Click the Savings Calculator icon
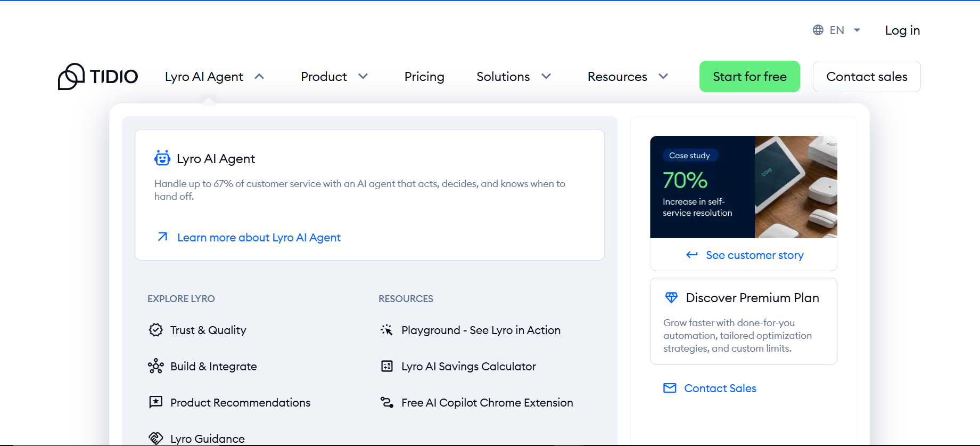This screenshot has height=446, width=980. pyautogui.click(x=387, y=366)
